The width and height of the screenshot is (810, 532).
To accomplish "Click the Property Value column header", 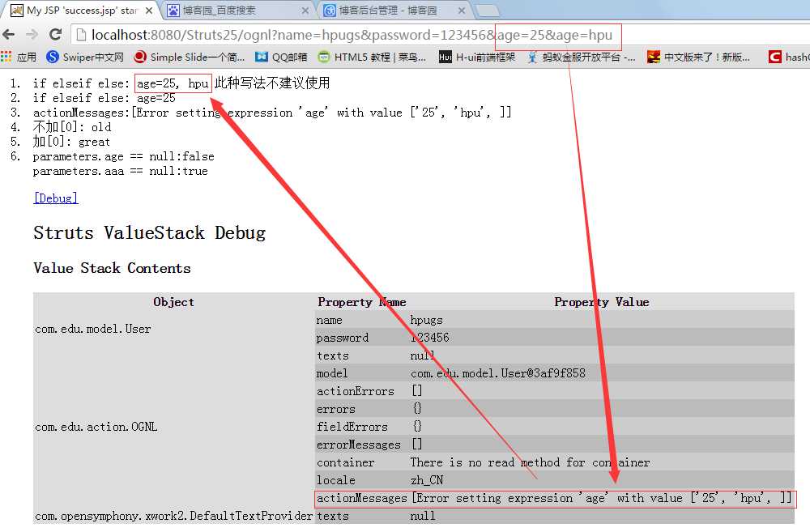I will coord(602,302).
